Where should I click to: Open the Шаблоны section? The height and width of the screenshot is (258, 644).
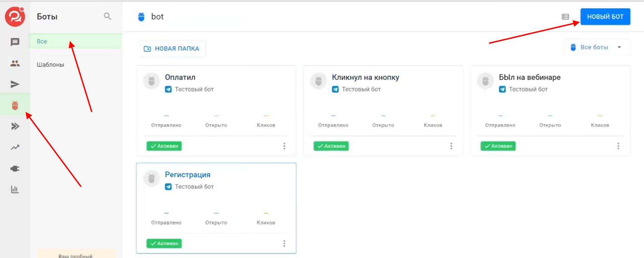click(x=50, y=64)
